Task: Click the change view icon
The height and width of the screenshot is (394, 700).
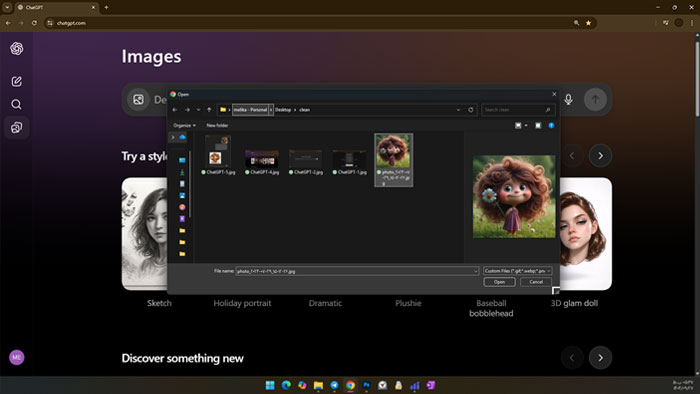Action: pyautogui.click(x=518, y=126)
